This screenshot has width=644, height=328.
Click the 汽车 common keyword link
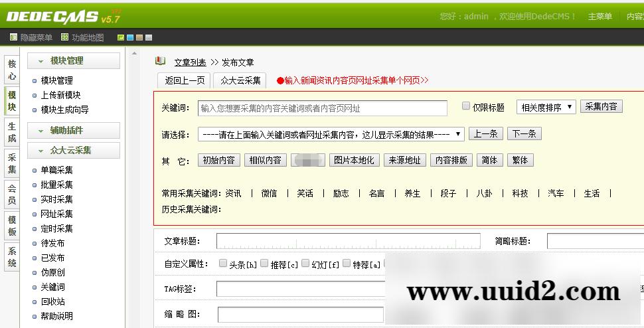556,193
